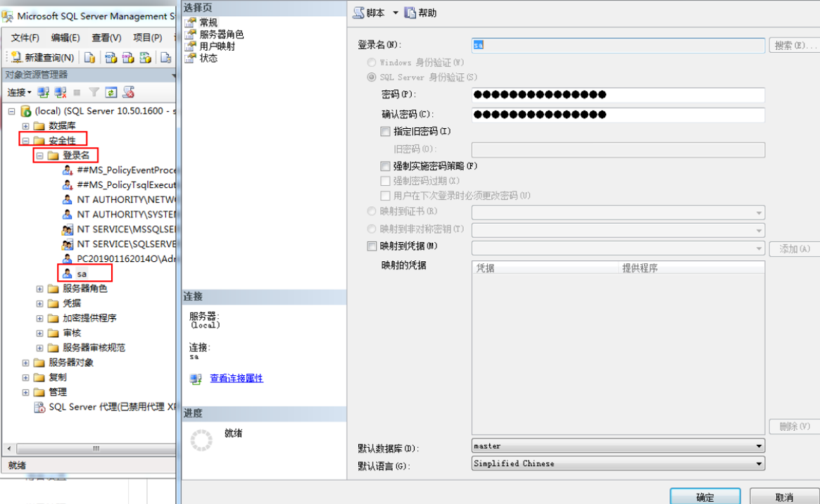
Task: Select the 用户映射 page icon
Action: tap(191, 46)
